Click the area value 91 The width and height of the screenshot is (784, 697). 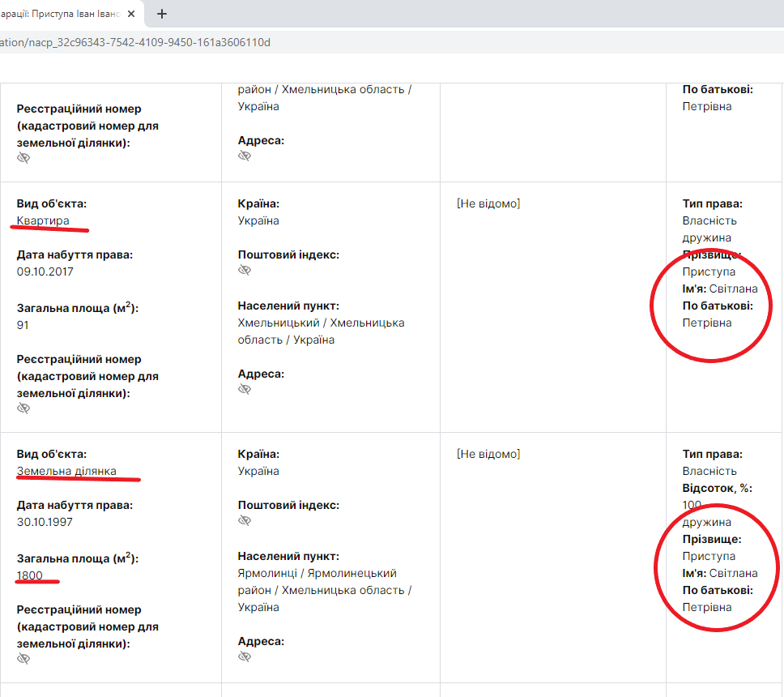tap(23, 325)
